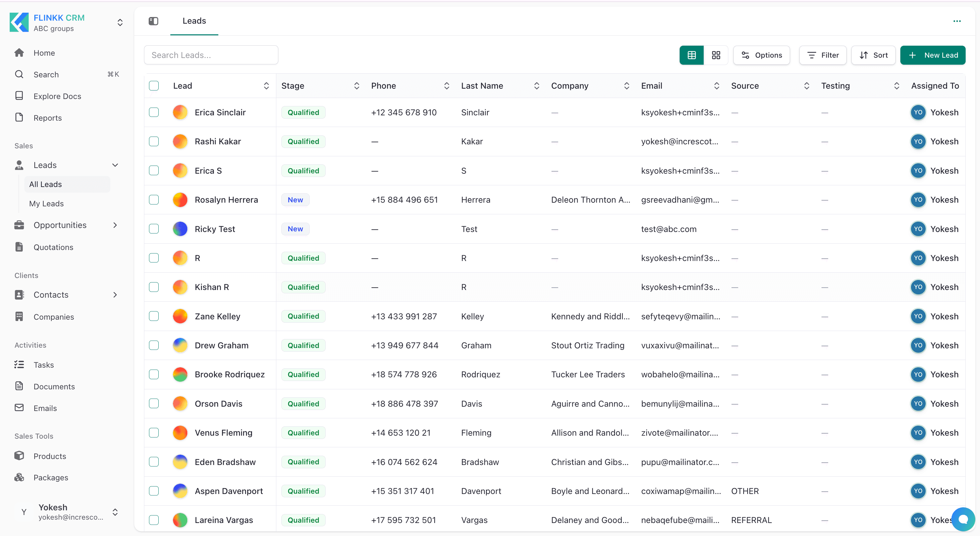Click the Sort button
980x536 pixels.
point(873,55)
